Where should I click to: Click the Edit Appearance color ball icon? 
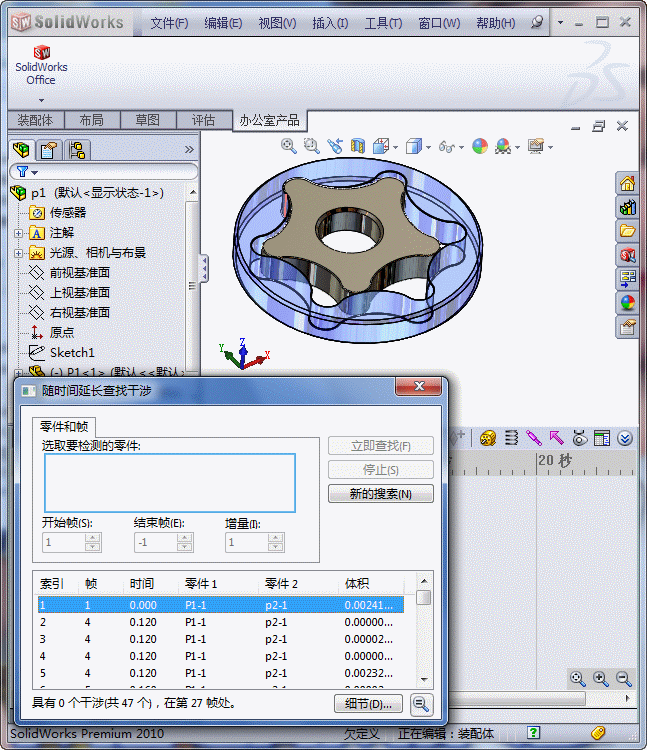[480, 146]
